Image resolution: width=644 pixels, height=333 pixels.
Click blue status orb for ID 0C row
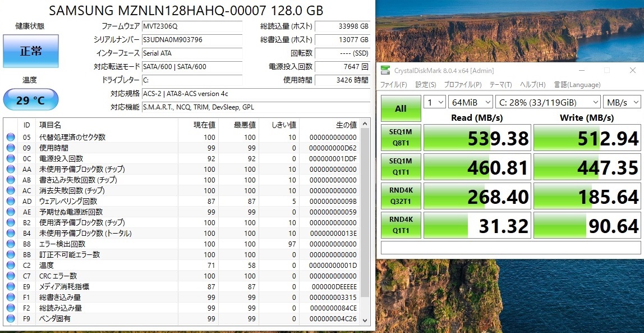[11, 159]
